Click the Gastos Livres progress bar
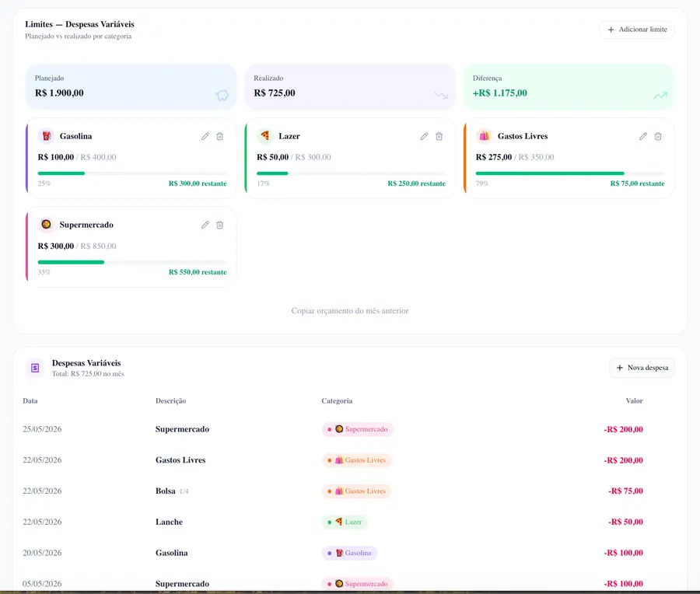Viewport: 700px width, 594px height. [570, 173]
